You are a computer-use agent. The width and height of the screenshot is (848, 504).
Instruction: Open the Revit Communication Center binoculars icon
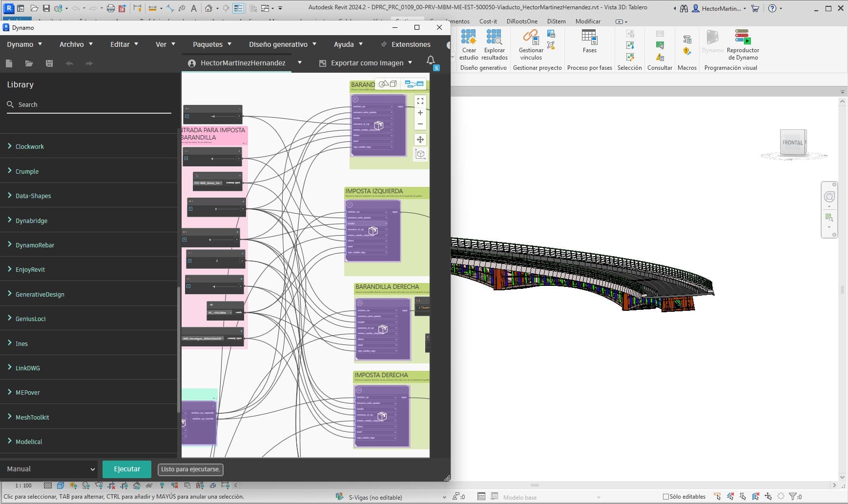[x=684, y=8]
